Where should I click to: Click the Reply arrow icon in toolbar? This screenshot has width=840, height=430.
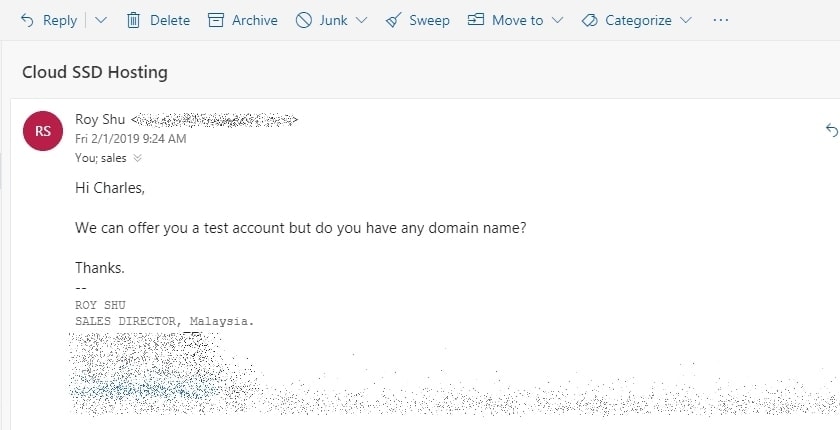click(x=27, y=20)
